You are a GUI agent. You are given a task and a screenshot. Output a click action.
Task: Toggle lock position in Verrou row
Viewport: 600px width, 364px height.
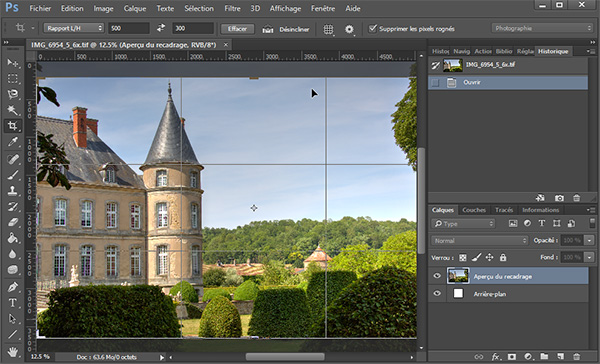click(x=489, y=258)
